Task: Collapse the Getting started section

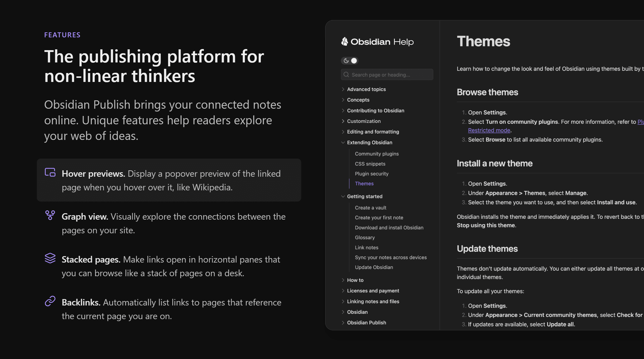Action: pos(343,197)
